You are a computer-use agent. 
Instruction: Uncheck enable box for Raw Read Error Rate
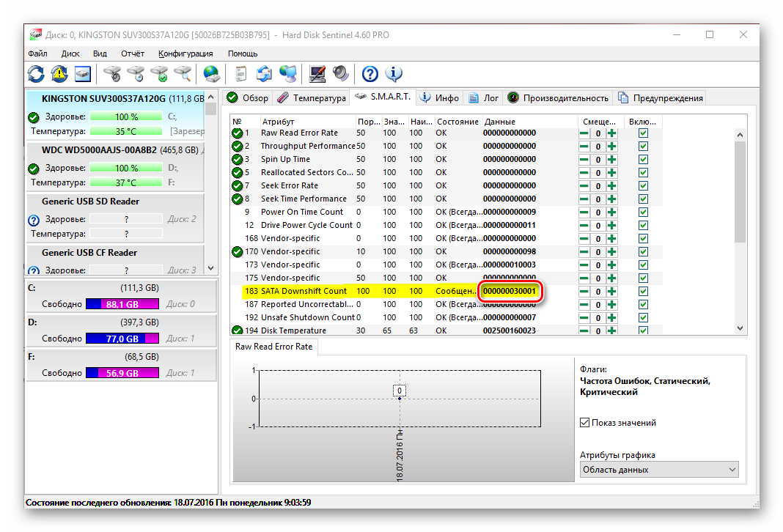[643, 133]
